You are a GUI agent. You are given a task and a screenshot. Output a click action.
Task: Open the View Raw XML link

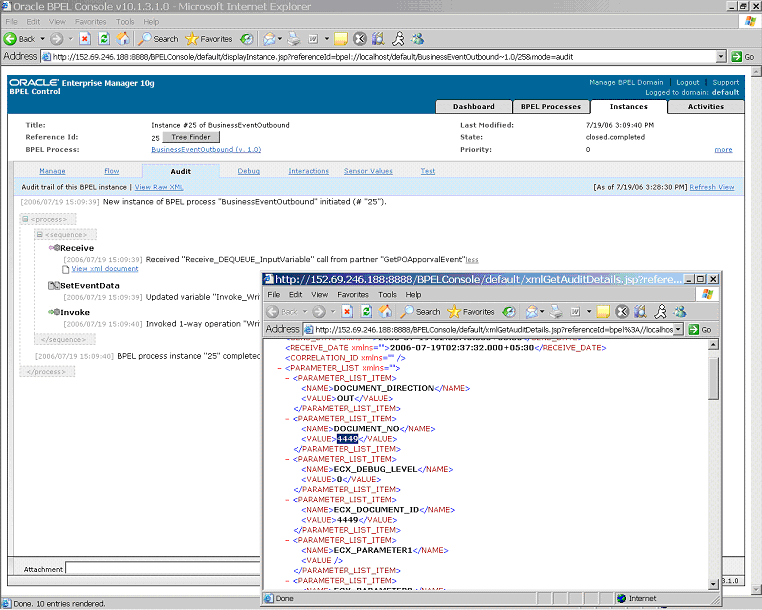(x=159, y=187)
